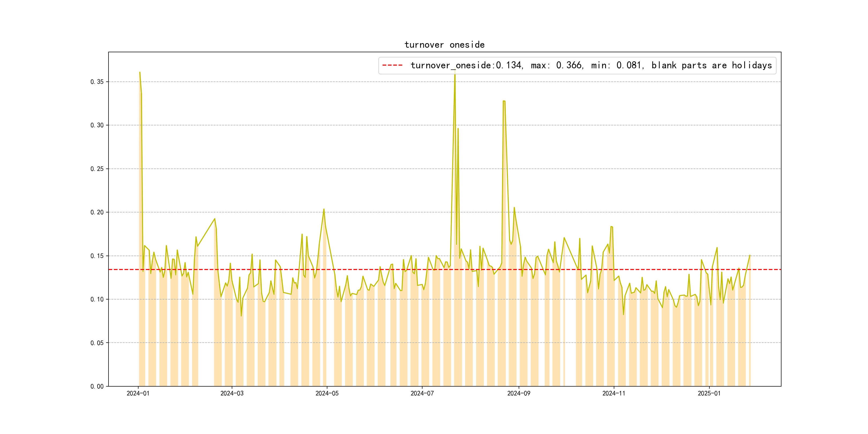The width and height of the screenshot is (868, 434).
Task: Click the 0.25 y-axis tick label
Action: [x=97, y=169]
